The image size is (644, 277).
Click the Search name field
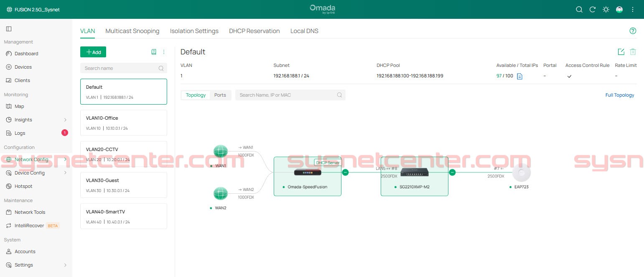pos(124,68)
